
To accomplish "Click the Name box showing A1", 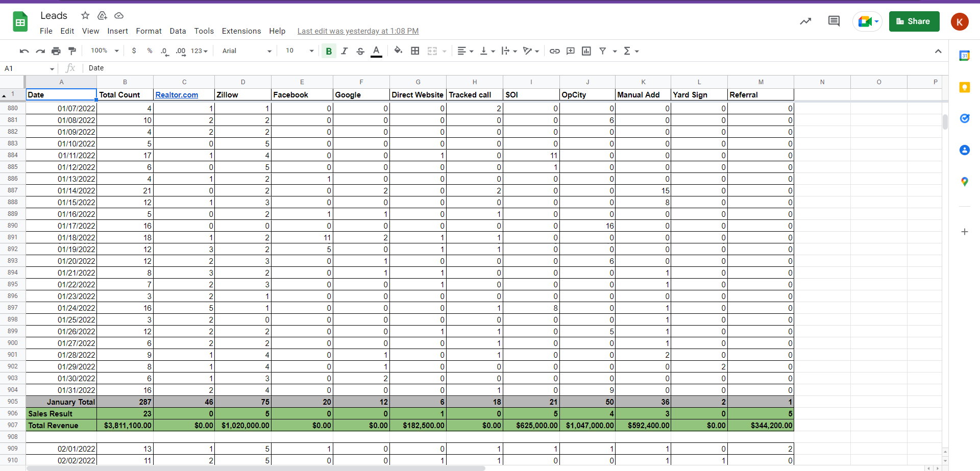I will 29,68.
